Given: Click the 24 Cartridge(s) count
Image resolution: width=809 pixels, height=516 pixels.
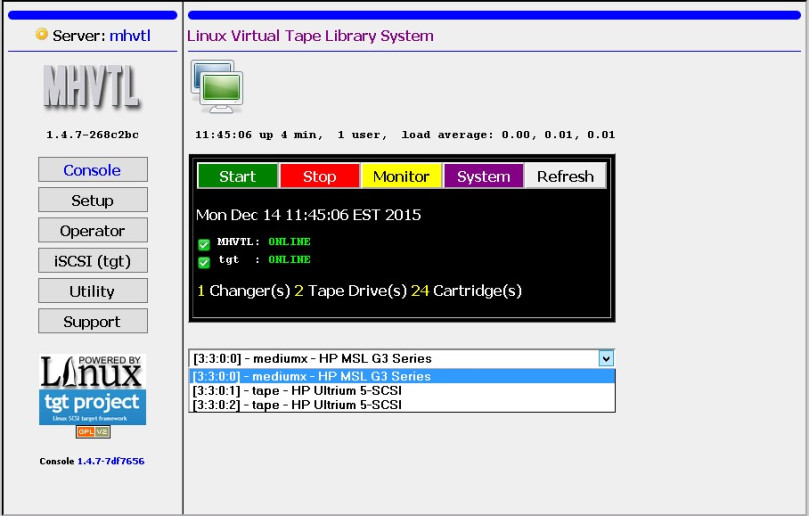Looking at the screenshot, I should [466, 291].
